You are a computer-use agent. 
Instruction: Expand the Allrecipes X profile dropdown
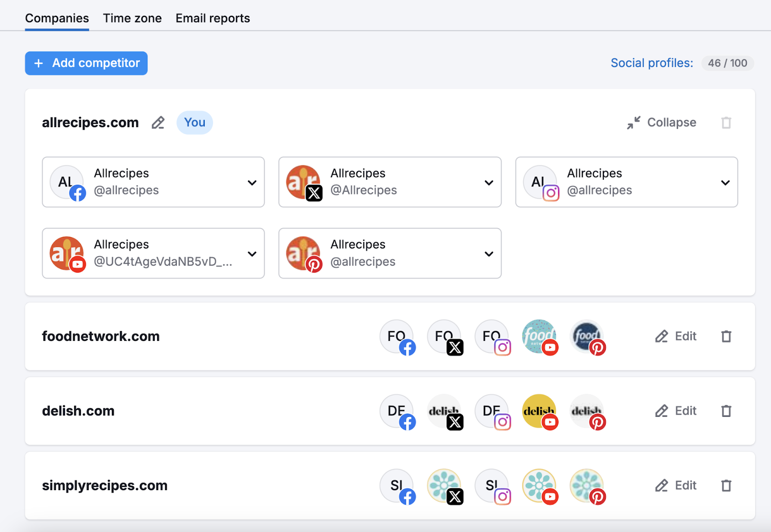[489, 183]
